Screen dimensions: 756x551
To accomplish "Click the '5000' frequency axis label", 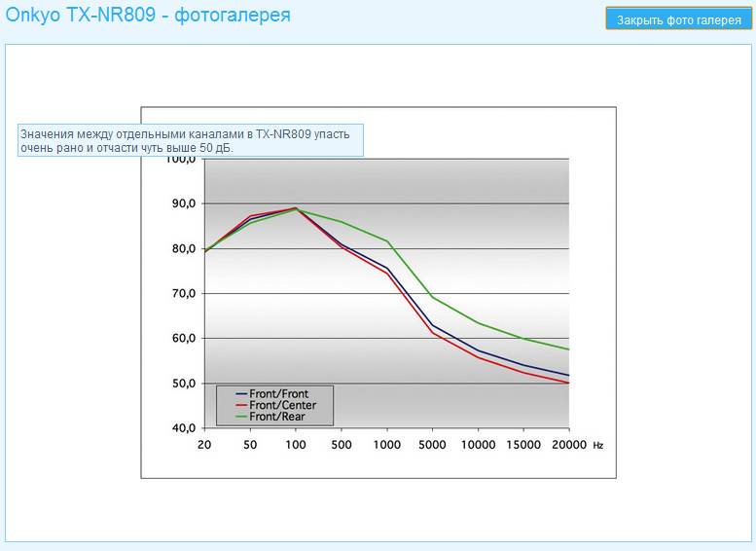I will 432,445.
